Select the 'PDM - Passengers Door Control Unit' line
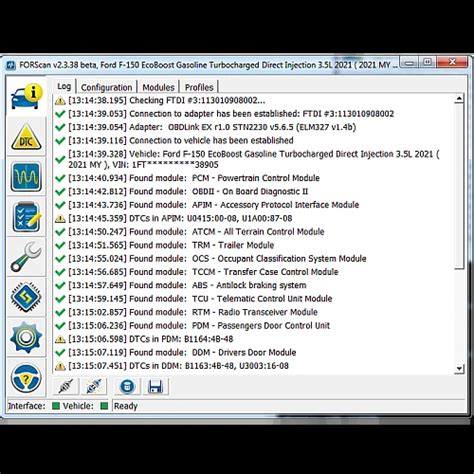Image resolution: width=474 pixels, height=474 pixels. [192, 325]
